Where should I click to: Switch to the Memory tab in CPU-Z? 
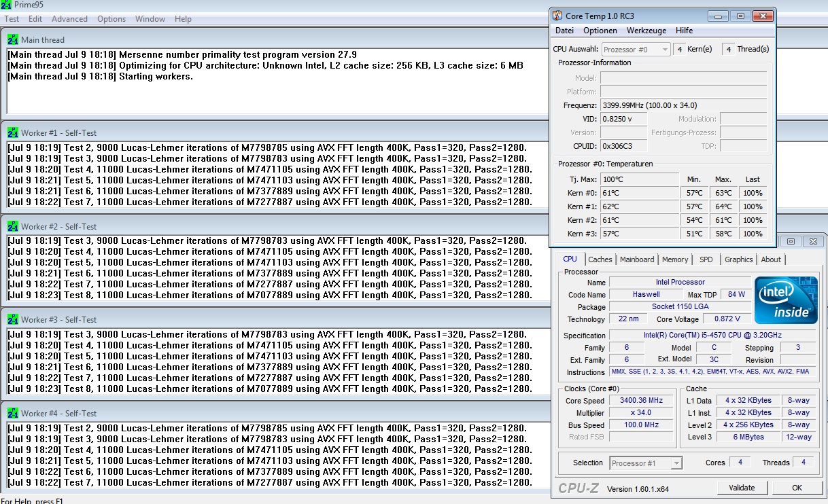[675, 259]
